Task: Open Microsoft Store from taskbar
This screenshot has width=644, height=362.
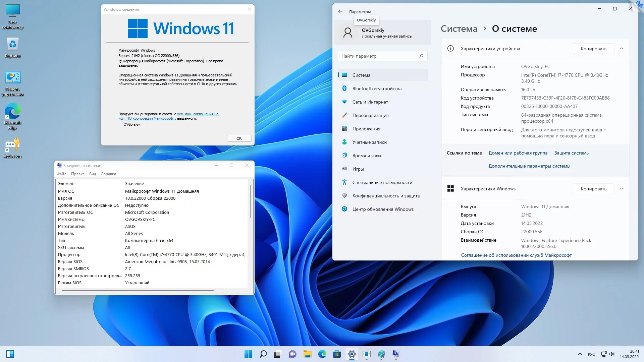Action: pos(337,354)
